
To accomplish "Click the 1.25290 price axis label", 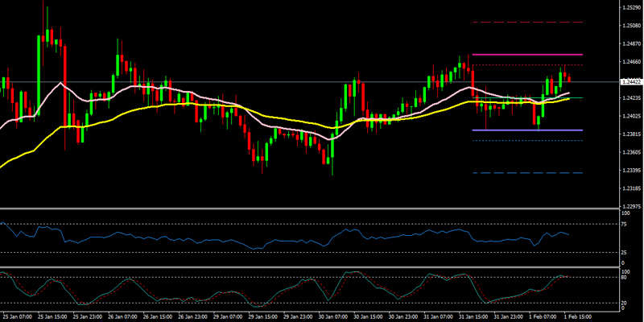I will click(630, 7).
